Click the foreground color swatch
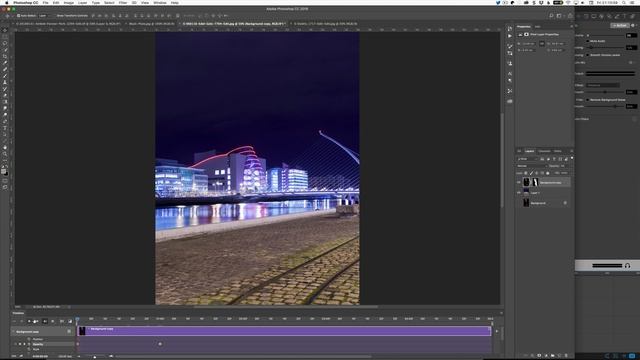The height and width of the screenshot is (360, 640). 4,171
